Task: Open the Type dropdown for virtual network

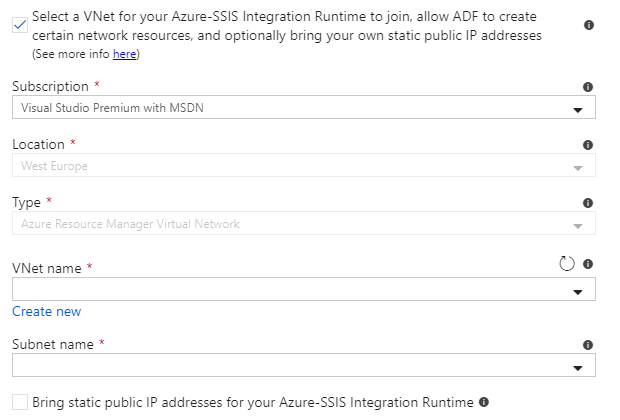Action: [x=300, y=224]
